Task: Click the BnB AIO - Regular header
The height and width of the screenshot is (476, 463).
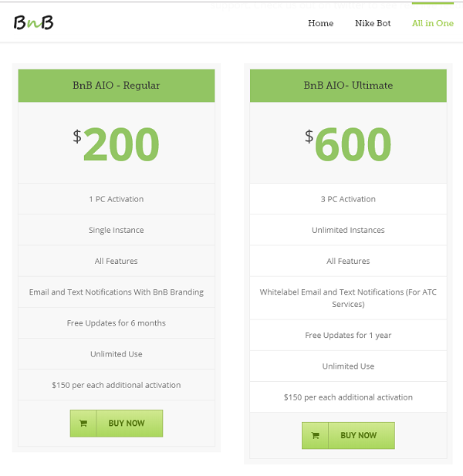Action: [117, 86]
